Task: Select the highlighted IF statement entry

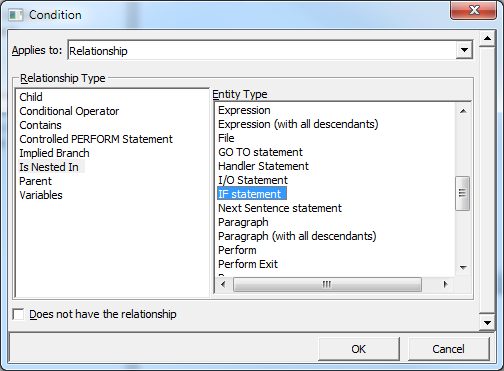Action: tap(252, 194)
